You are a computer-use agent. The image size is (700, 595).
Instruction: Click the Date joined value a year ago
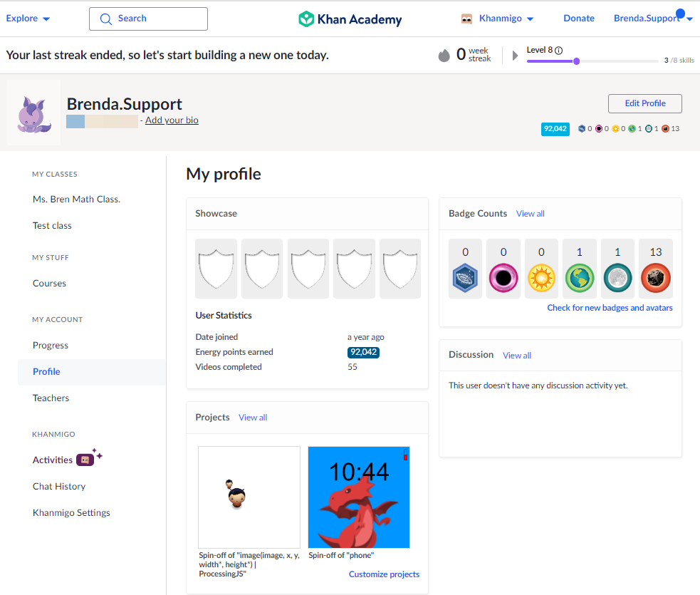pos(365,337)
